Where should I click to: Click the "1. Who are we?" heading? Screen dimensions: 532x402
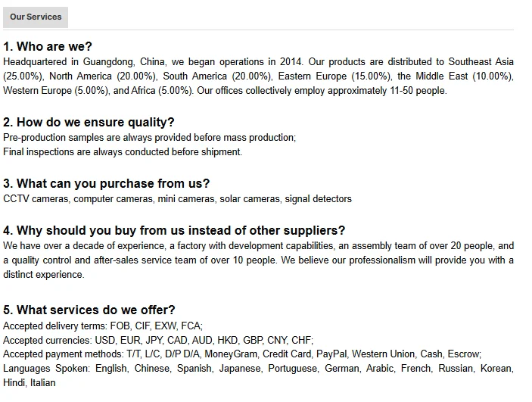click(x=48, y=46)
